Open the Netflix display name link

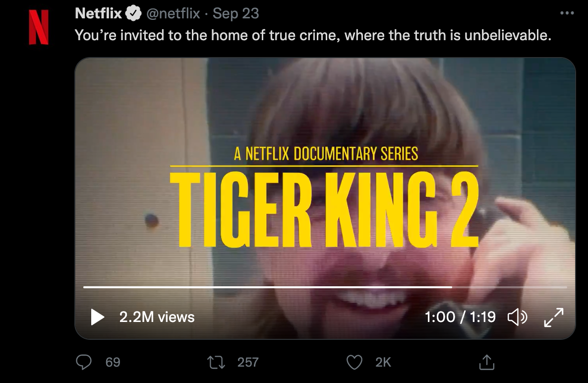click(x=98, y=13)
